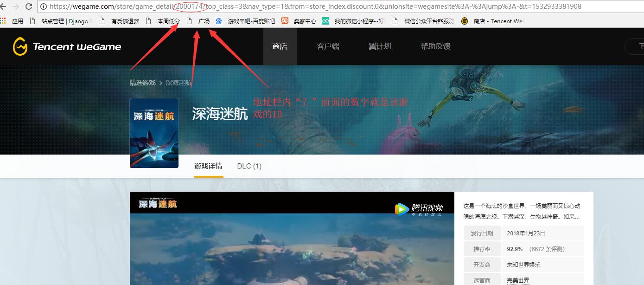This screenshot has height=285, width=644.
Task: Open the 翼计划 navigation tab
Action: [380, 46]
